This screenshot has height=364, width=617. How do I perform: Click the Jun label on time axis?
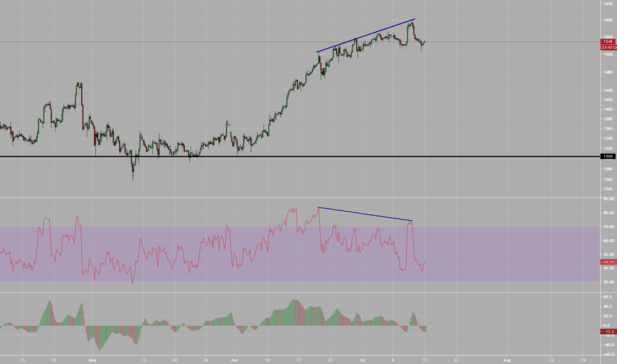coord(234,360)
